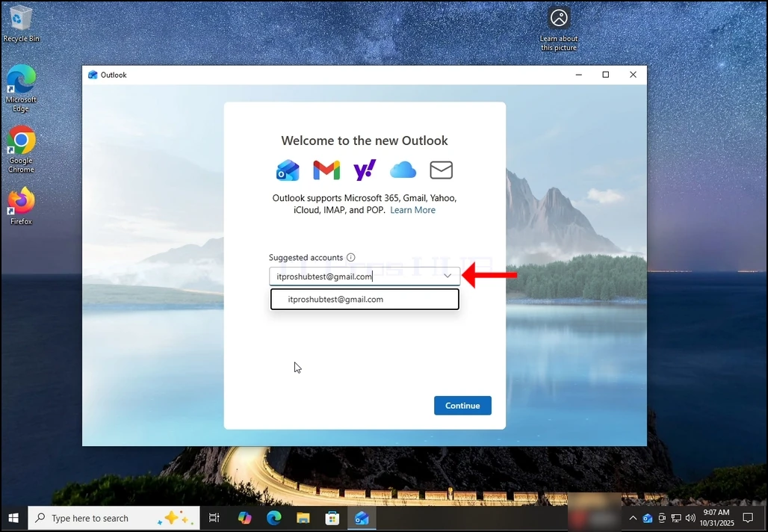
Task: Open the notification center icon
Action: pyautogui.click(x=748, y=519)
